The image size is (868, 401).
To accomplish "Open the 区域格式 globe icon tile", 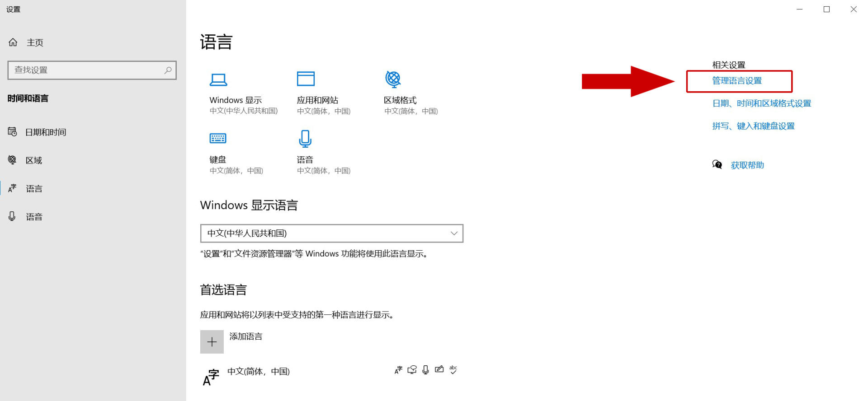I will 393,79.
